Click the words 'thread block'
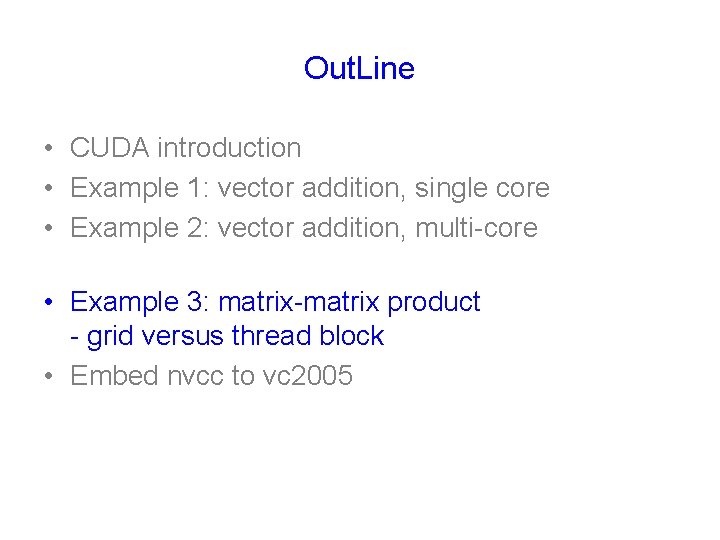 308,335
